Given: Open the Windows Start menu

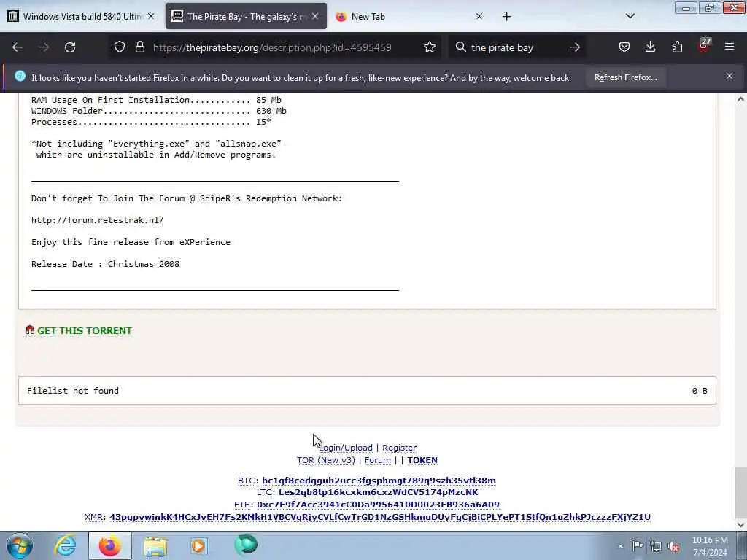Looking at the screenshot, I should pyautogui.click(x=20, y=545).
